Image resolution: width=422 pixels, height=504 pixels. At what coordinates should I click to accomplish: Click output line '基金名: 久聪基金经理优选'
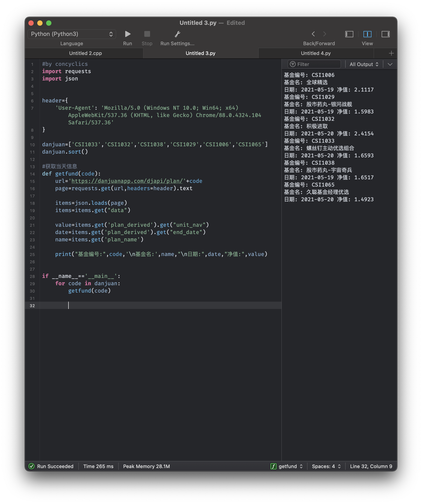(316, 192)
